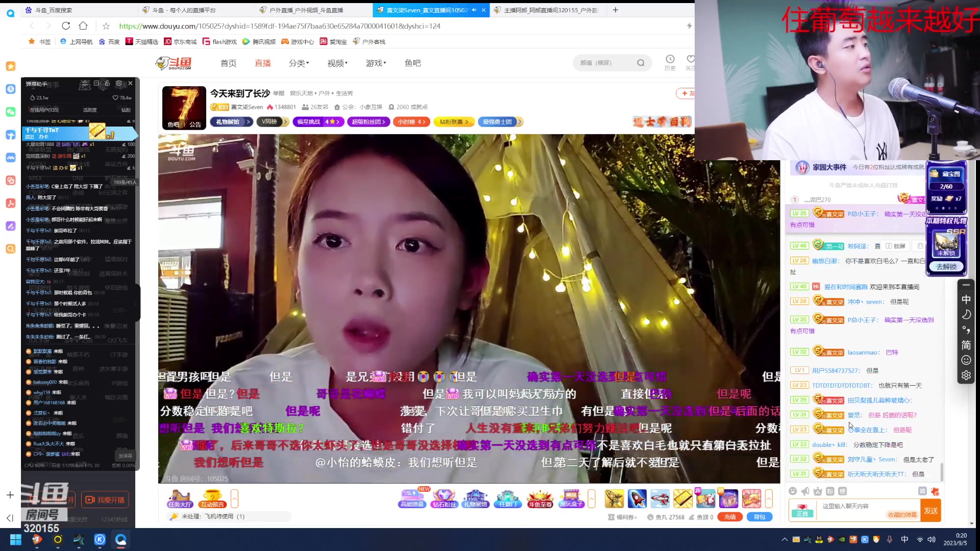Open the crown 'A' barrage style icon
The height and width of the screenshot is (551, 980).
tap(818, 491)
